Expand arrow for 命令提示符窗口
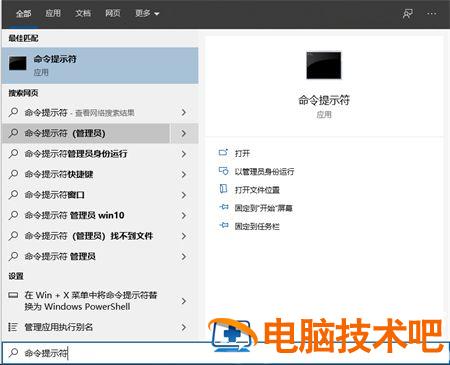Image resolution: width=450 pixels, height=365 pixels. coord(184,195)
